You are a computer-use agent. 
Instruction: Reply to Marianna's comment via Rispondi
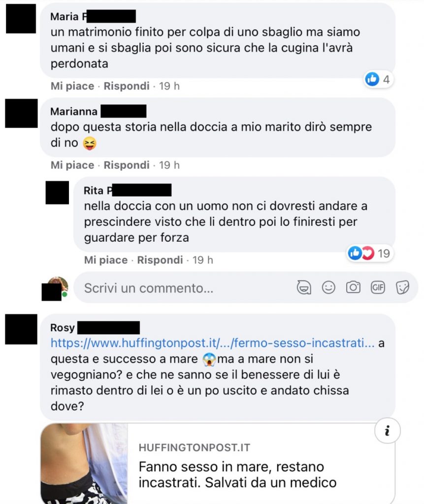(x=127, y=165)
